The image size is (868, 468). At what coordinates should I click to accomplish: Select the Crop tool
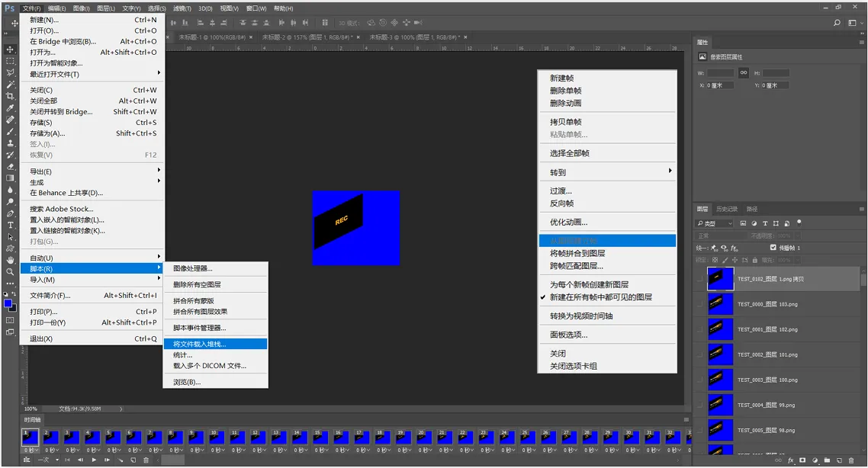click(x=10, y=96)
